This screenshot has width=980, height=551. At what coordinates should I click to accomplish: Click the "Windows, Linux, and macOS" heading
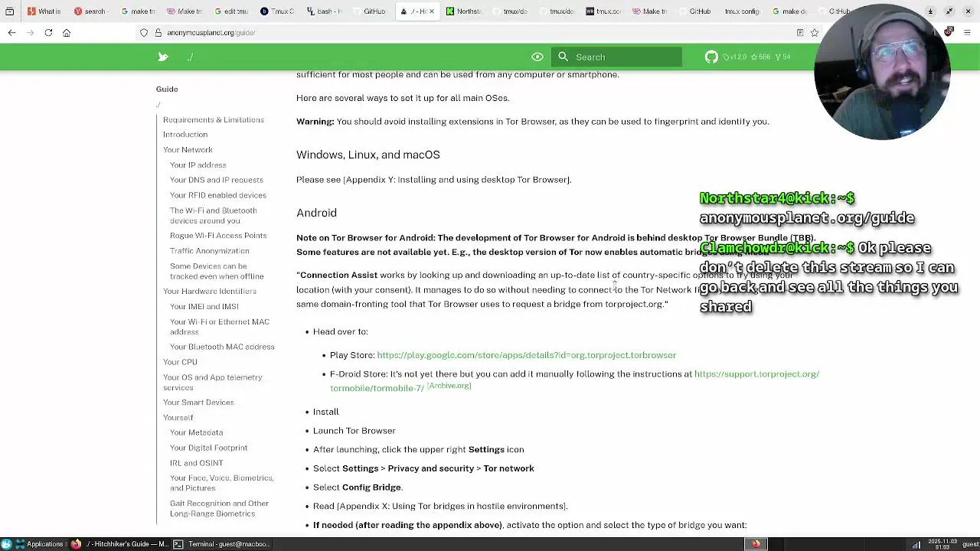point(368,155)
